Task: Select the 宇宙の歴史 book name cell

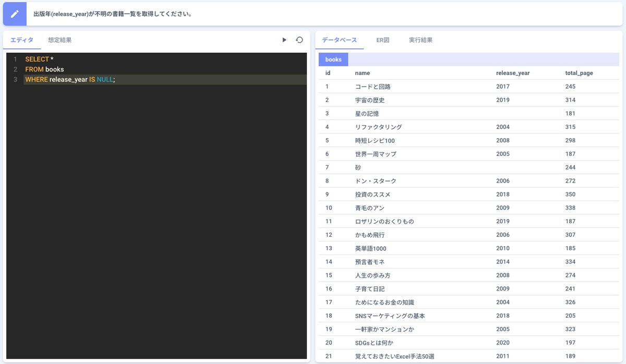Action: 370,100
